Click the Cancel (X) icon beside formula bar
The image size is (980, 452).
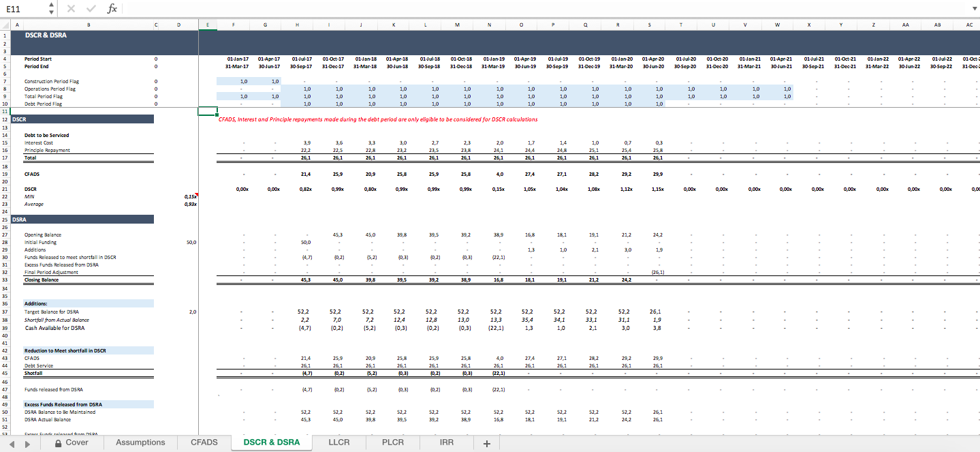coord(72,9)
